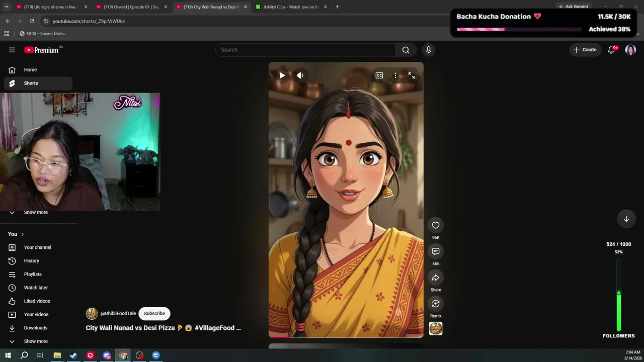Open the comments on the Short
Image resolution: width=644 pixels, height=362 pixels.
(436, 251)
